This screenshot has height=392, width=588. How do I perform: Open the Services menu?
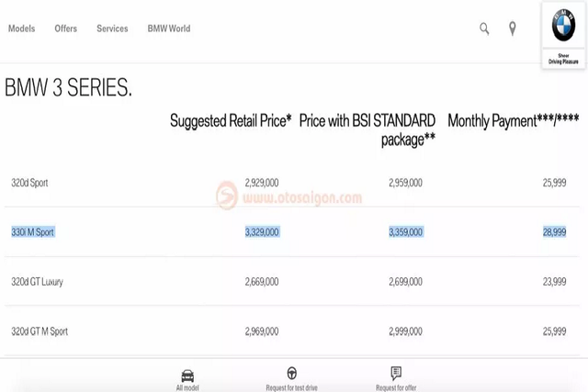112,28
